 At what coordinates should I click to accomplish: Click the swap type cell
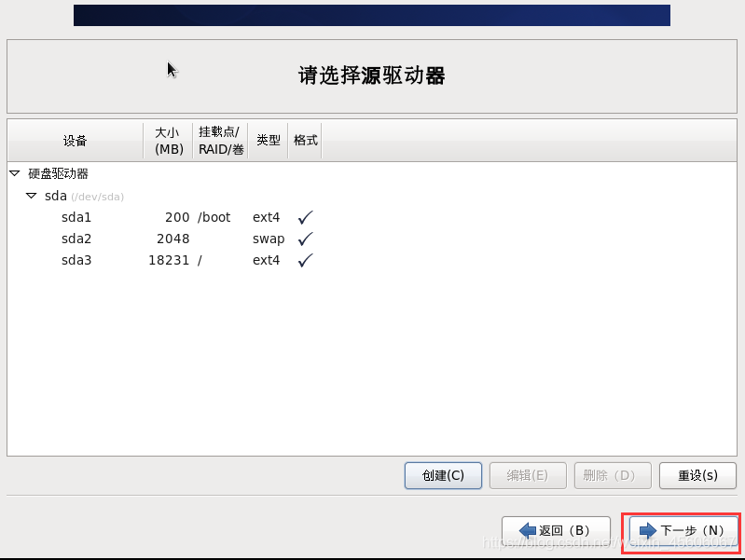(x=269, y=239)
